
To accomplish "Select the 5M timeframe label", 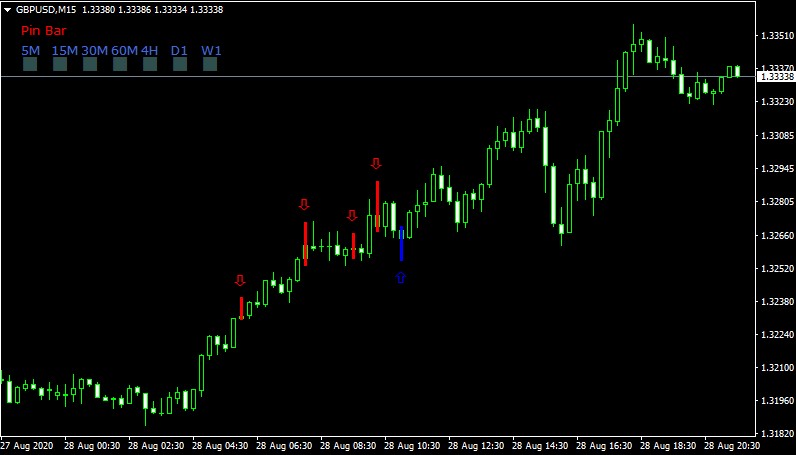I will point(30,50).
